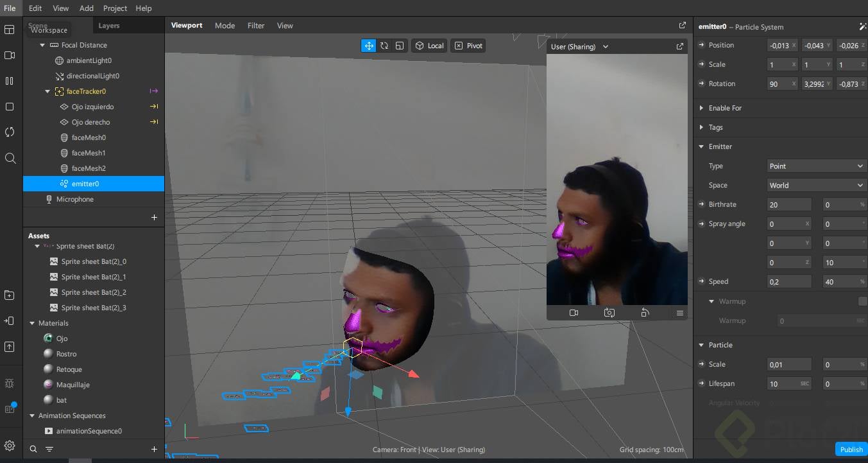Click the Speed value field showing 0,2
The height and width of the screenshot is (463, 868).
tap(789, 281)
